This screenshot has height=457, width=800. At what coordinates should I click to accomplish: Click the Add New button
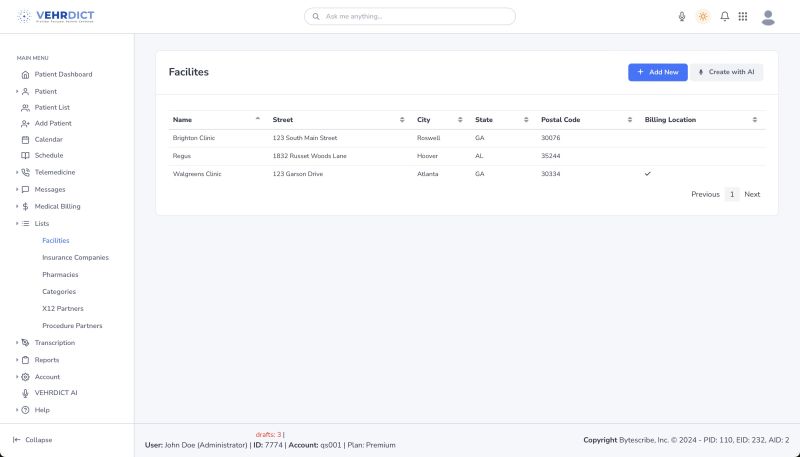657,72
